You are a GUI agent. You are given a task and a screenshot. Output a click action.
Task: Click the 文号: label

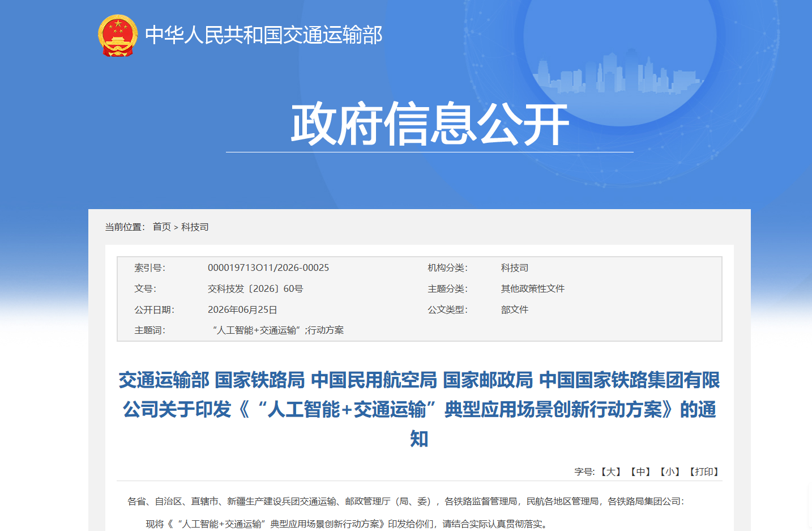click(x=145, y=288)
